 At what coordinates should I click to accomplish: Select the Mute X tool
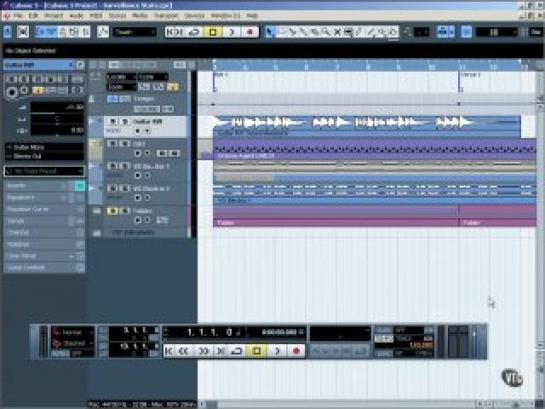point(337,32)
